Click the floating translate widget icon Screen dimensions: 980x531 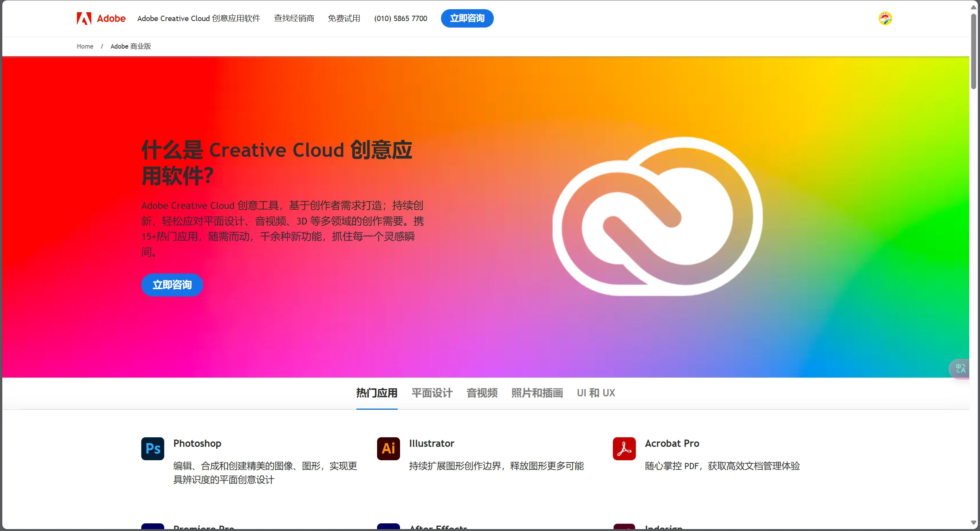pyautogui.click(x=960, y=368)
